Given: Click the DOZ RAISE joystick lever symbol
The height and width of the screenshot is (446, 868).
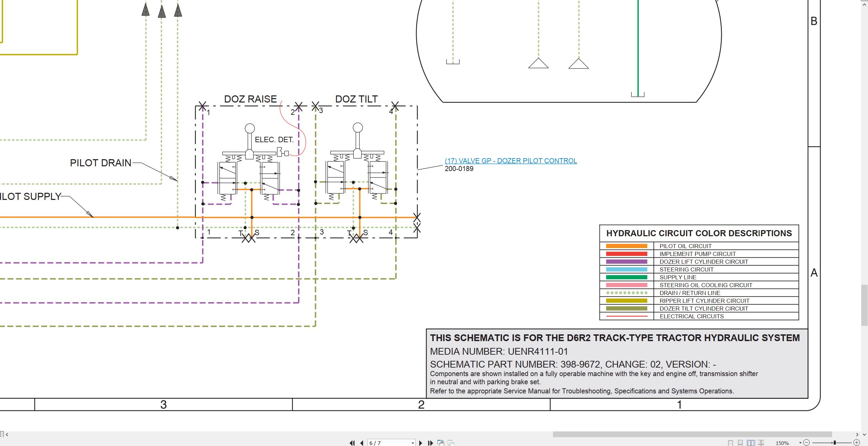Looking at the screenshot, I should pos(250,141).
